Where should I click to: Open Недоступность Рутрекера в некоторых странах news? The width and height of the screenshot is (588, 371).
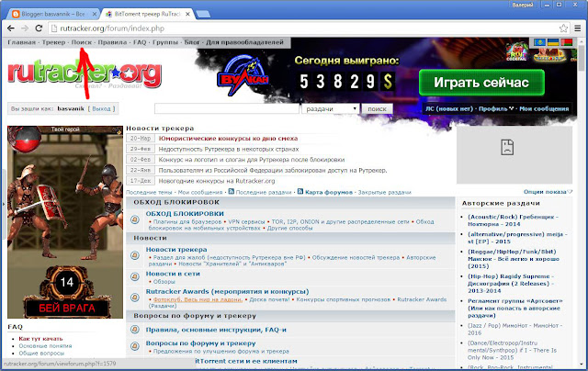coord(229,149)
